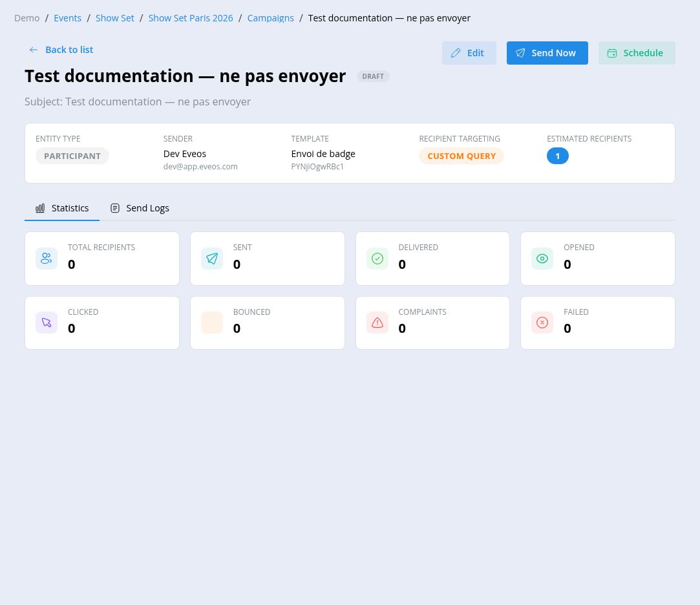The width and height of the screenshot is (700, 605).
Task: Click the TOTAL RECIPIENTS label
Action: (x=101, y=248)
